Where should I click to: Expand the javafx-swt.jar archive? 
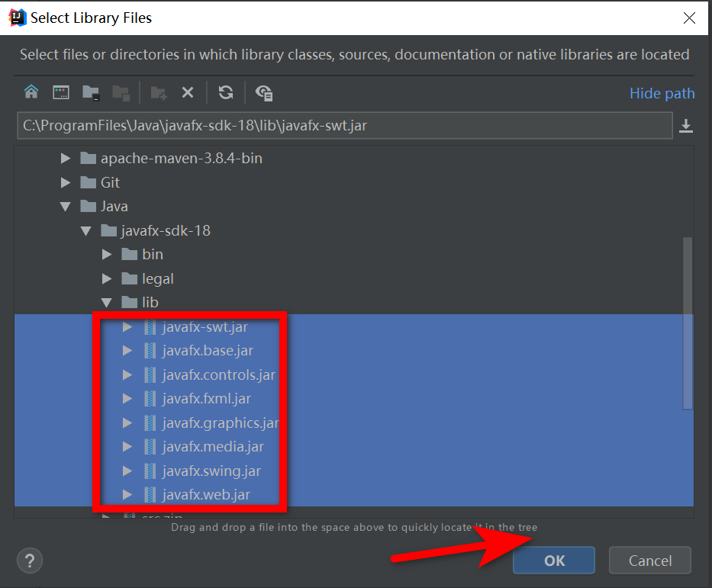127,327
